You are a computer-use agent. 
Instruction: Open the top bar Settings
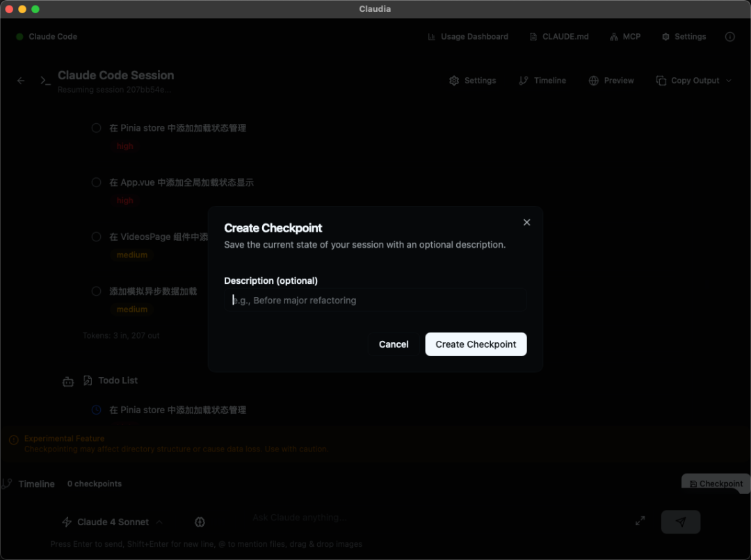point(684,36)
